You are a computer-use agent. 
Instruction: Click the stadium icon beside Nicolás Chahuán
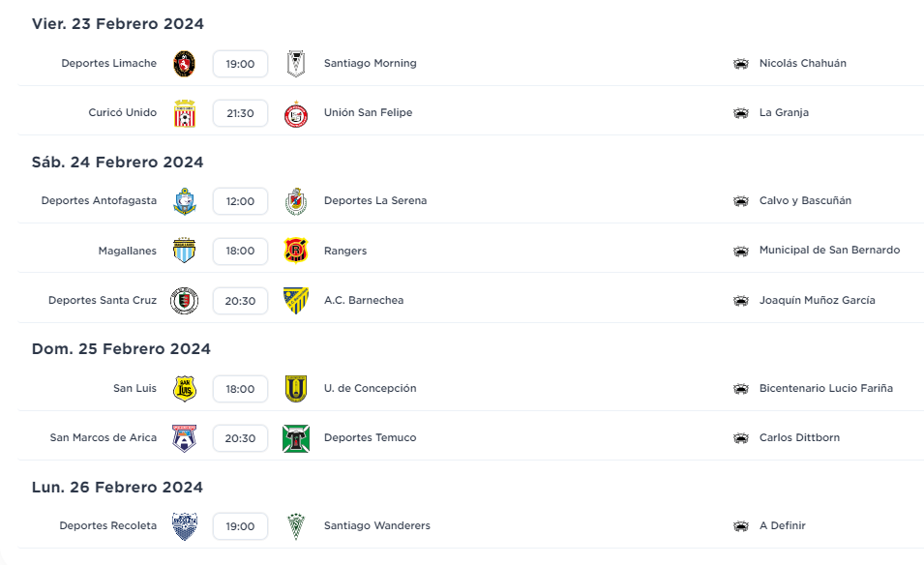coord(741,64)
